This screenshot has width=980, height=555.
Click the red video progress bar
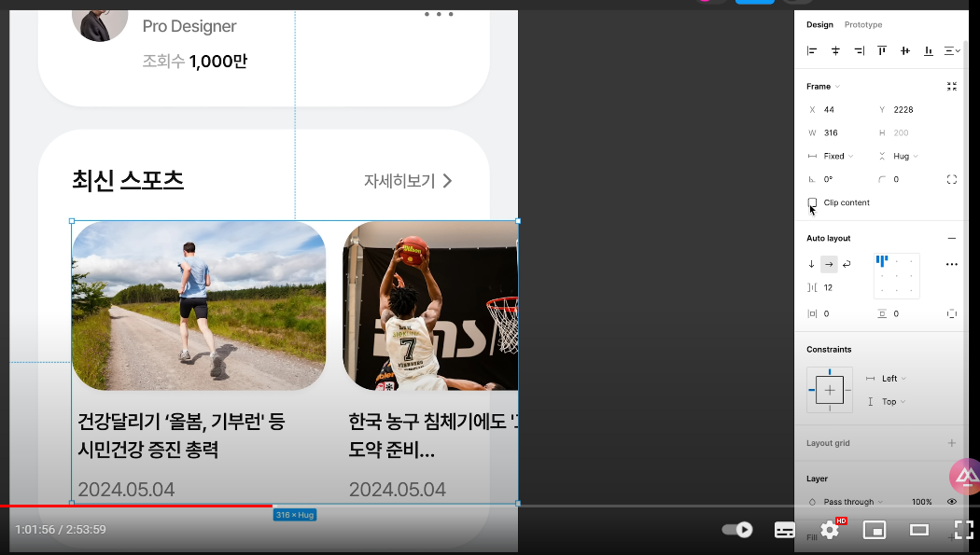[136, 506]
